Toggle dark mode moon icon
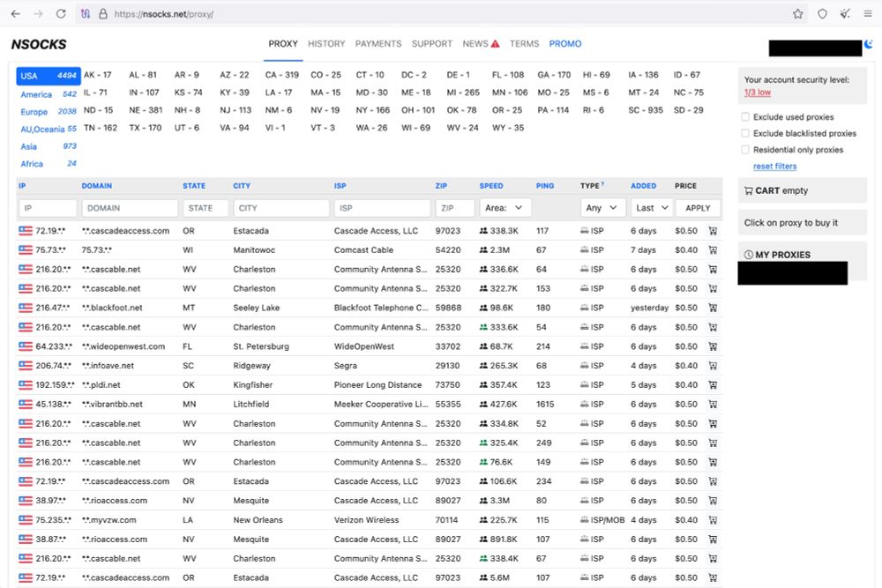This screenshot has height=588, width=882. 869,44
